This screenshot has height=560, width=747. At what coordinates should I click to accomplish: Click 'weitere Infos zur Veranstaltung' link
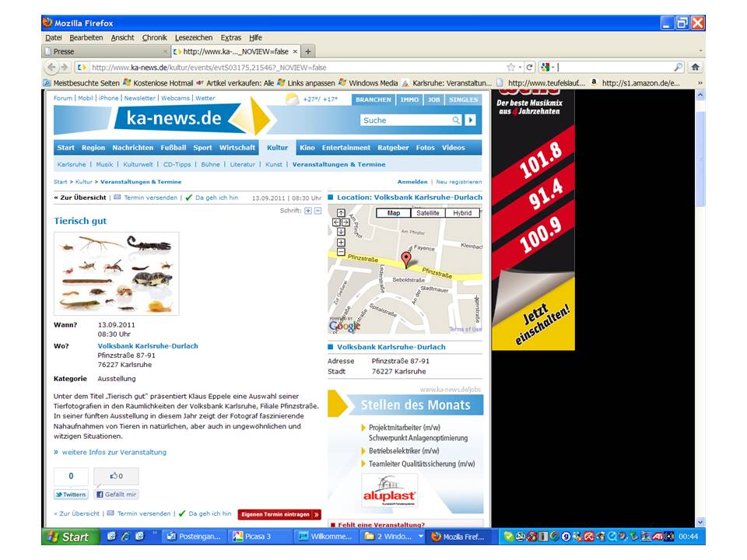point(114,452)
